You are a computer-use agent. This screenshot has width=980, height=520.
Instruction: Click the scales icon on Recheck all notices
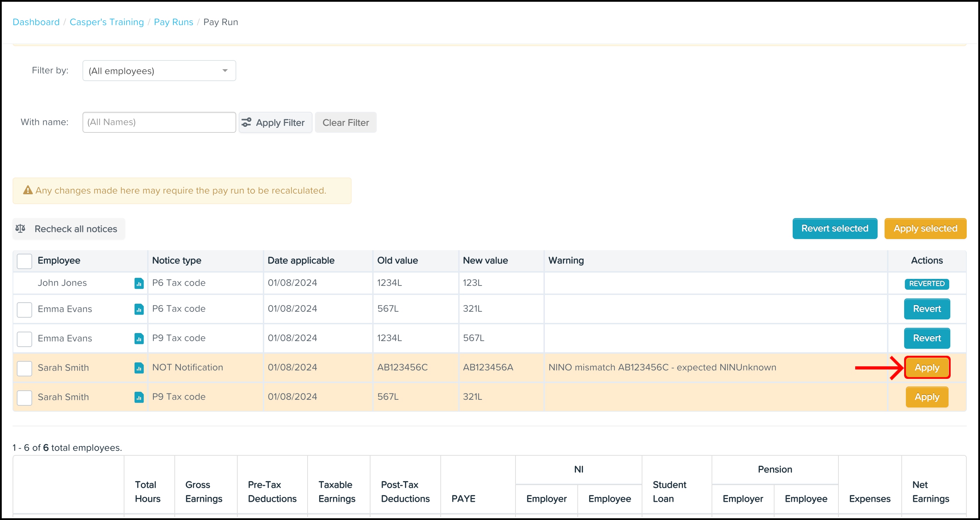click(x=21, y=229)
